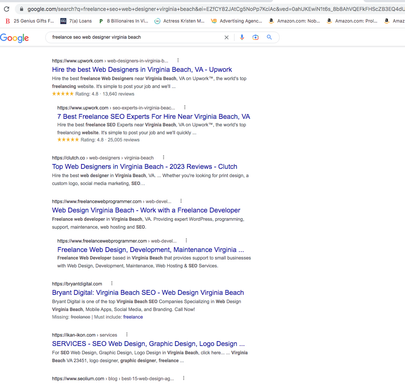Viewport: 405px width, 384px height.
Task: Open Google Lens image search icon
Action: coord(255,37)
